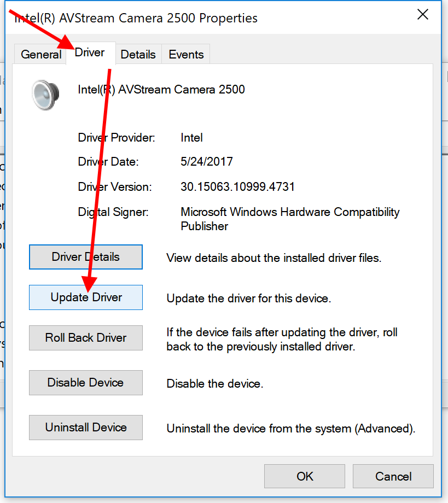This screenshot has height=503, width=448.
Task: Disable the AVStream camera device
Action: [x=85, y=382]
